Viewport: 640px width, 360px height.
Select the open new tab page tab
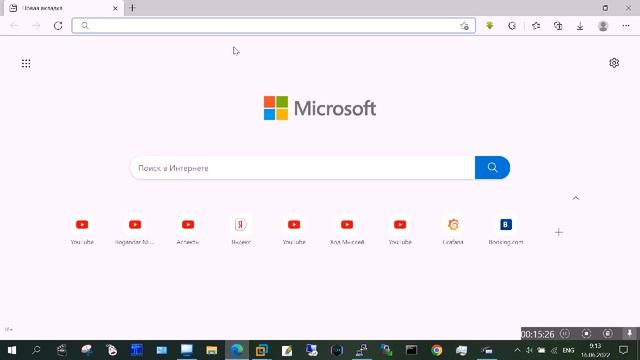[x=63, y=8]
